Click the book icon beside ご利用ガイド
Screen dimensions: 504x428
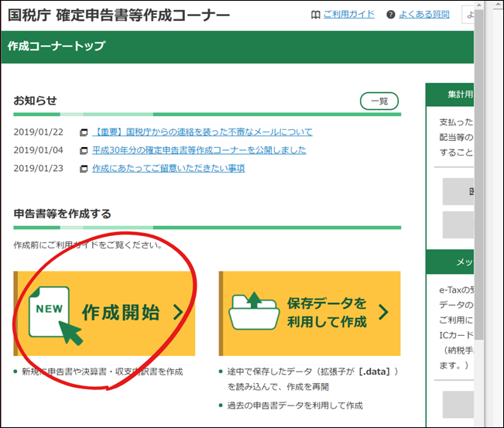[x=316, y=15]
